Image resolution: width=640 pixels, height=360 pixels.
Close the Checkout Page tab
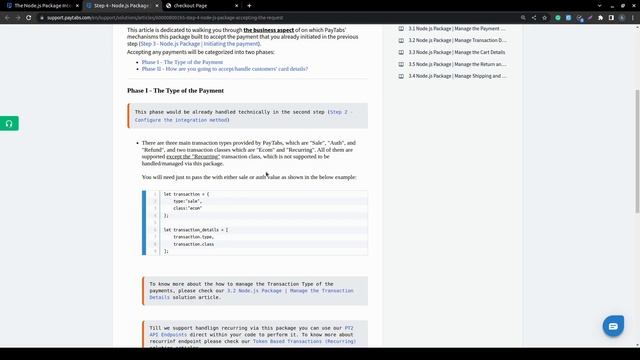(236, 6)
